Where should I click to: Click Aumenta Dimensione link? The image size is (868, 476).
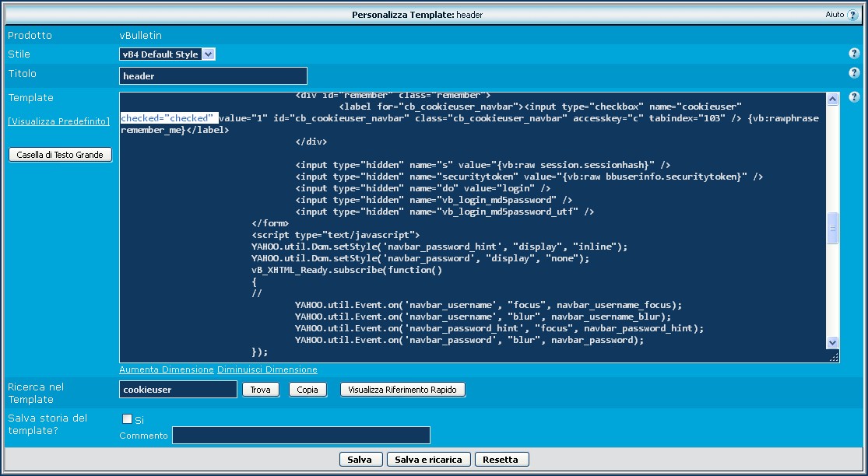click(x=167, y=369)
